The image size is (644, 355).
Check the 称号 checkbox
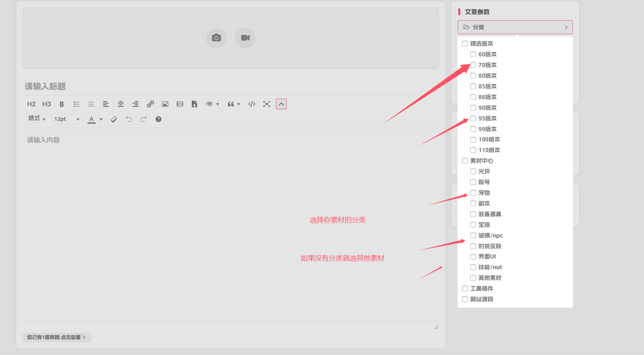[473, 182]
